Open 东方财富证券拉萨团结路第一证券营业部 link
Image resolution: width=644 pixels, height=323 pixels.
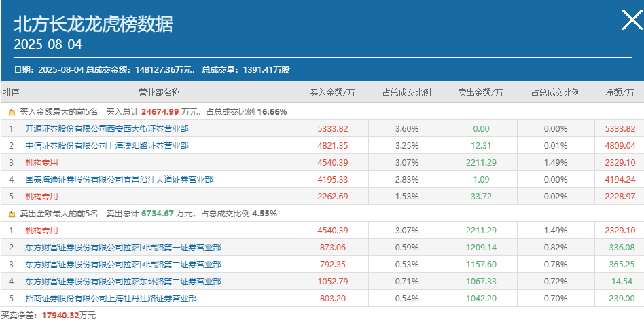click(123, 248)
